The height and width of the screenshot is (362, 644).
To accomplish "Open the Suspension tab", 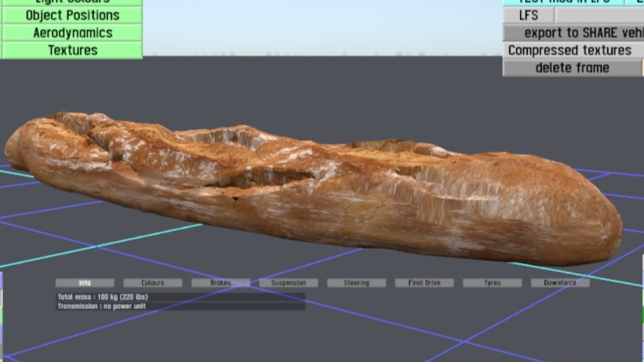I will pos(288,283).
